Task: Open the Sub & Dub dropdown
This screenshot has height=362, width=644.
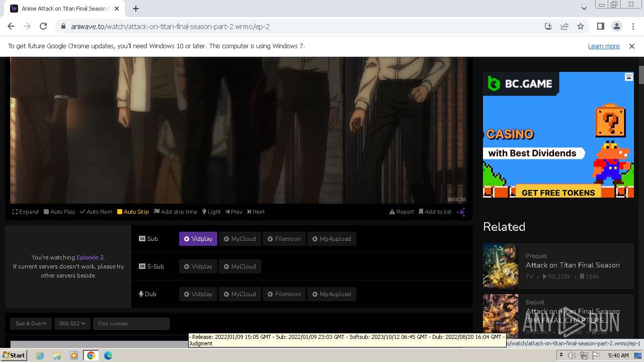Action: [x=31, y=323]
